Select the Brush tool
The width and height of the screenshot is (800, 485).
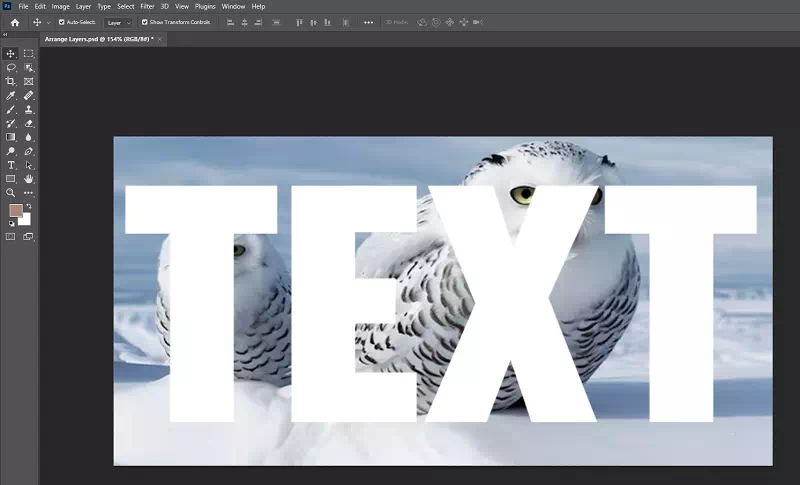(10, 109)
